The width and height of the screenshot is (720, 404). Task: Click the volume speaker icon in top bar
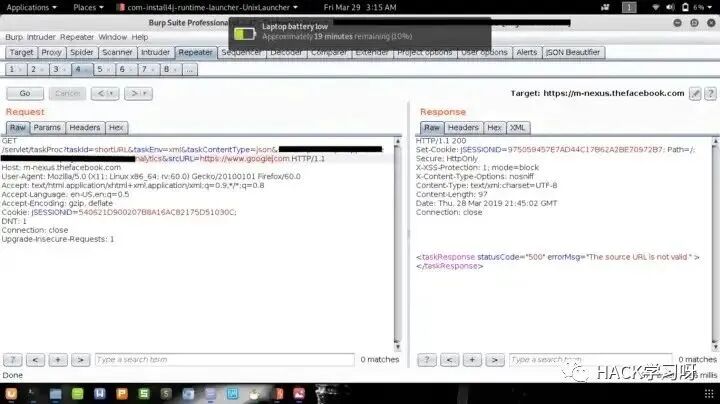point(670,7)
